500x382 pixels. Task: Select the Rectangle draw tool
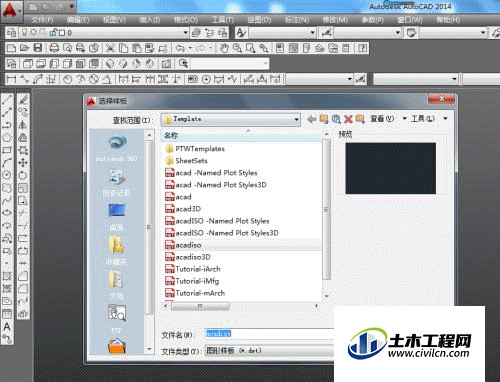7,150
